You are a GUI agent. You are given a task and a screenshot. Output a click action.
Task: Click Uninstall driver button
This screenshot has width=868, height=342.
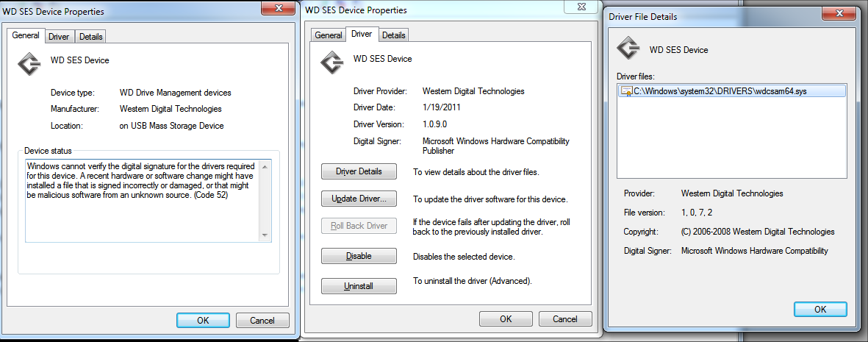click(359, 286)
